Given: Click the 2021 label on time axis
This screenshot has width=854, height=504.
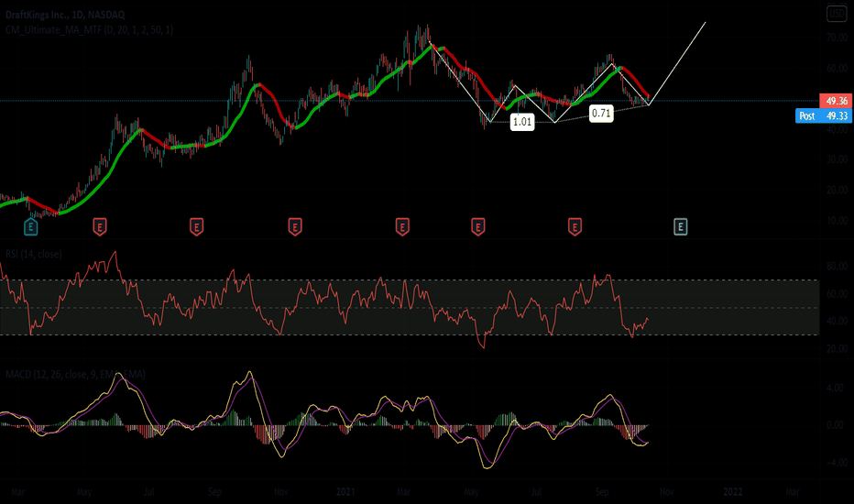Looking at the screenshot, I should tap(345, 492).
